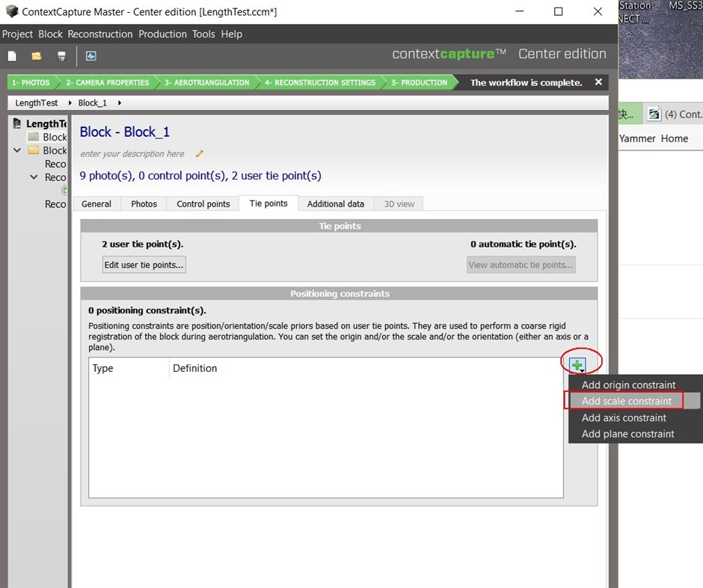Click the green status icon in project tree

point(64,191)
